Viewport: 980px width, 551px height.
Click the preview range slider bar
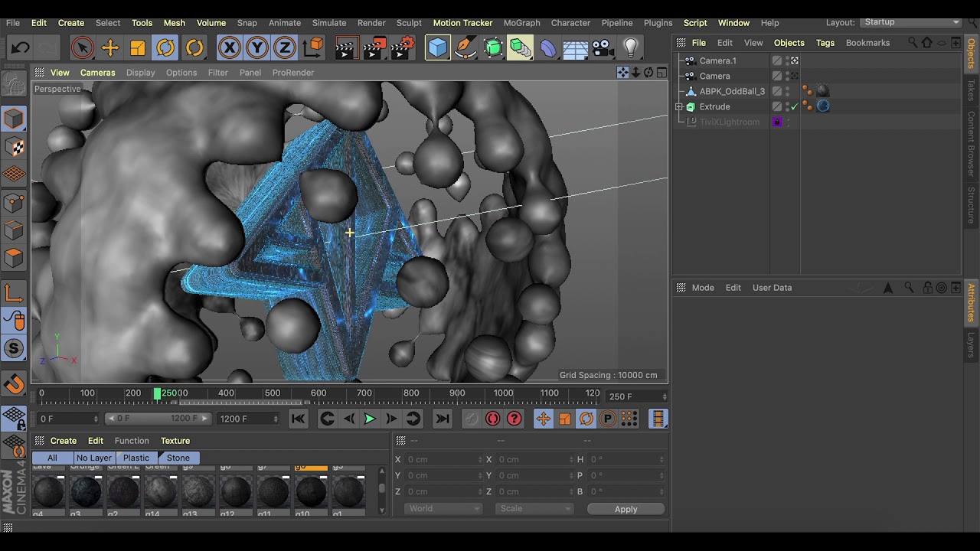click(158, 419)
